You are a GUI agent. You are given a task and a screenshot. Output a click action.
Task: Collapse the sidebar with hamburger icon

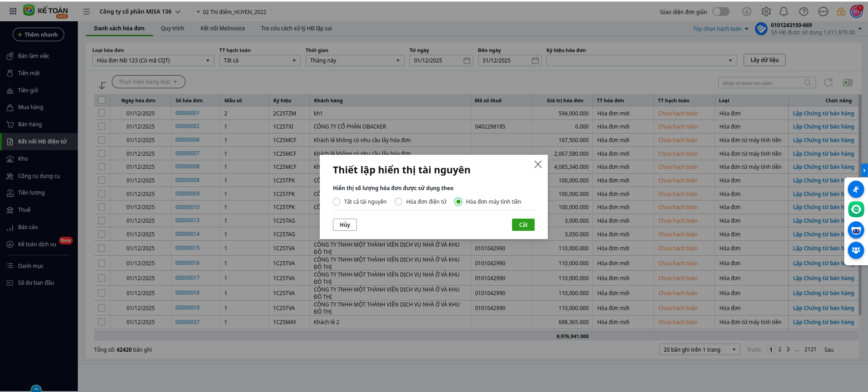pyautogui.click(x=86, y=12)
